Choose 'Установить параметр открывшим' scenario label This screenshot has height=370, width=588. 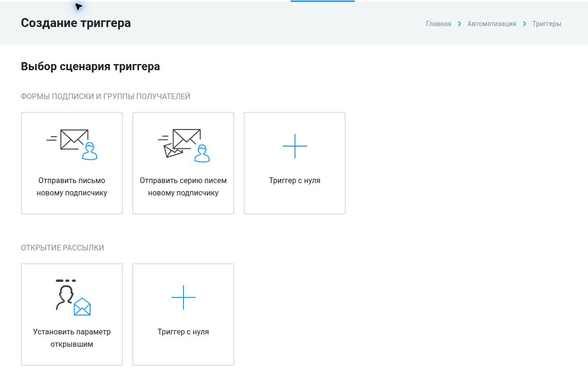[x=72, y=338]
